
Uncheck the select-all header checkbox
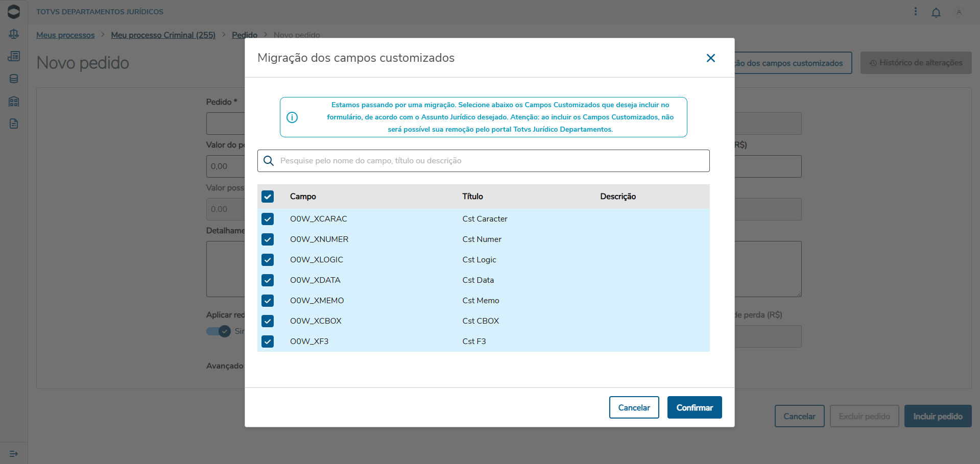[x=268, y=197]
